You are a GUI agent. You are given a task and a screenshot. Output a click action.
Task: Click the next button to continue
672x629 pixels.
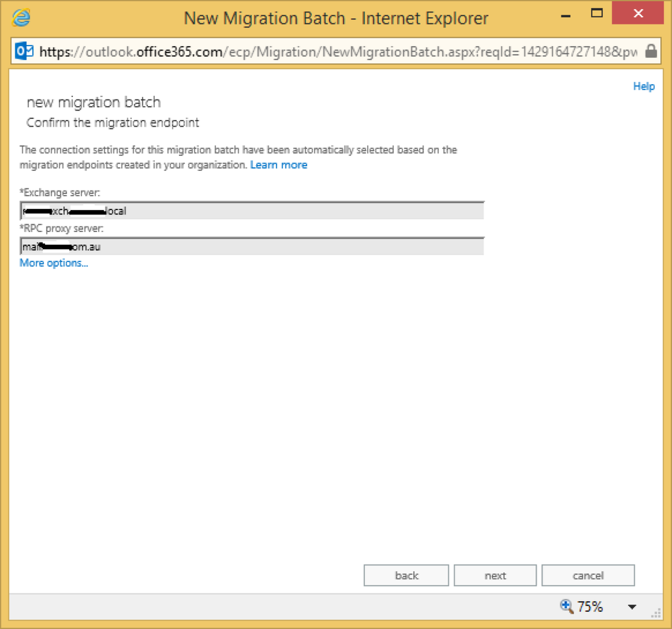pyautogui.click(x=495, y=575)
